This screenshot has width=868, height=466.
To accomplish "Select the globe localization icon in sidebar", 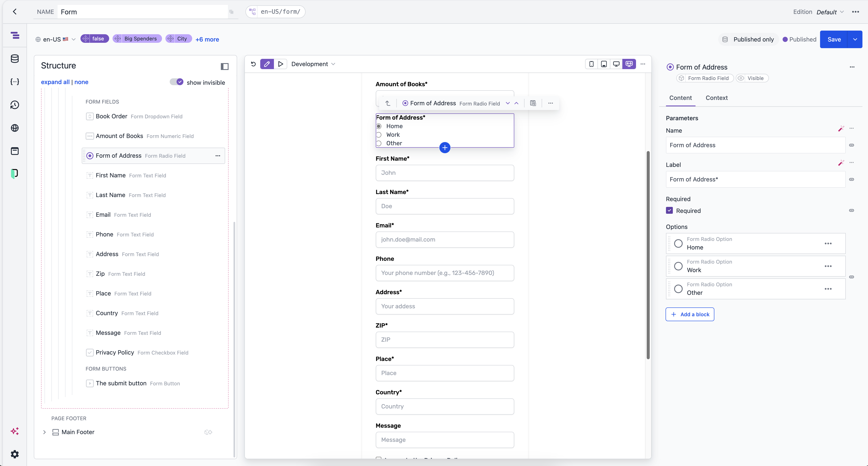I will click(x=15, y=128).
